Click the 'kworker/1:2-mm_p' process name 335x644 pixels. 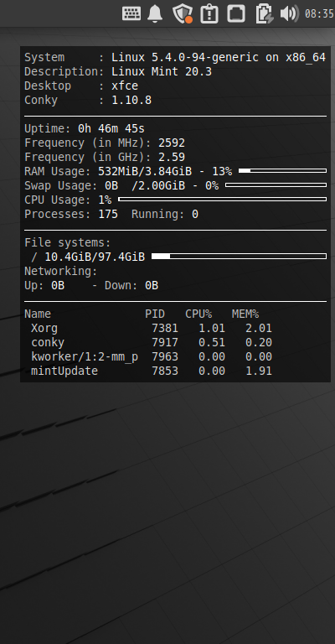(85, 357)
